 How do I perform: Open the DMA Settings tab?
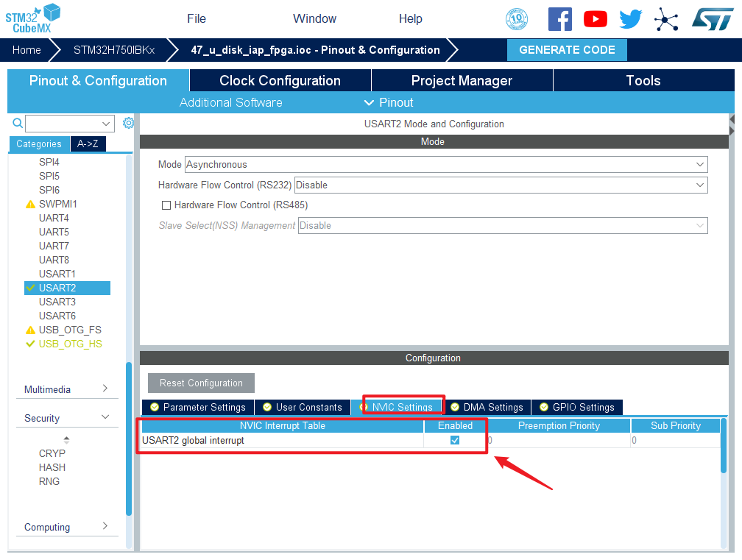click(486, 407)
